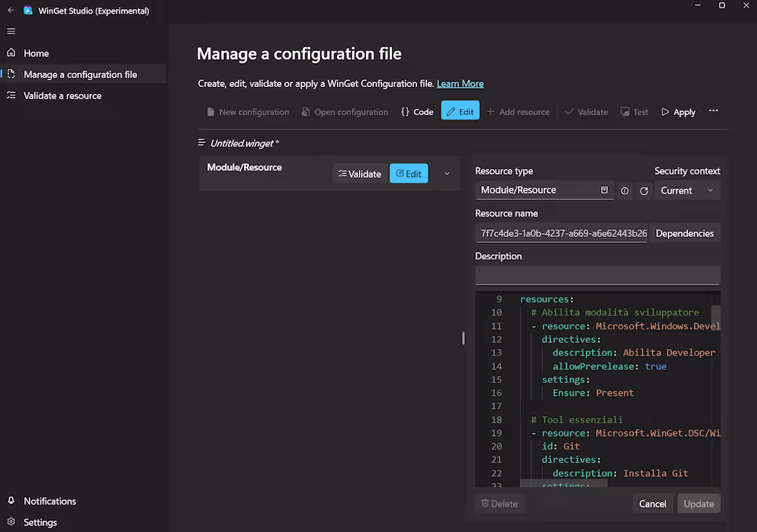
Task: Cancel the resource edit
Action: pyautogui.click(x=653, y=504)
